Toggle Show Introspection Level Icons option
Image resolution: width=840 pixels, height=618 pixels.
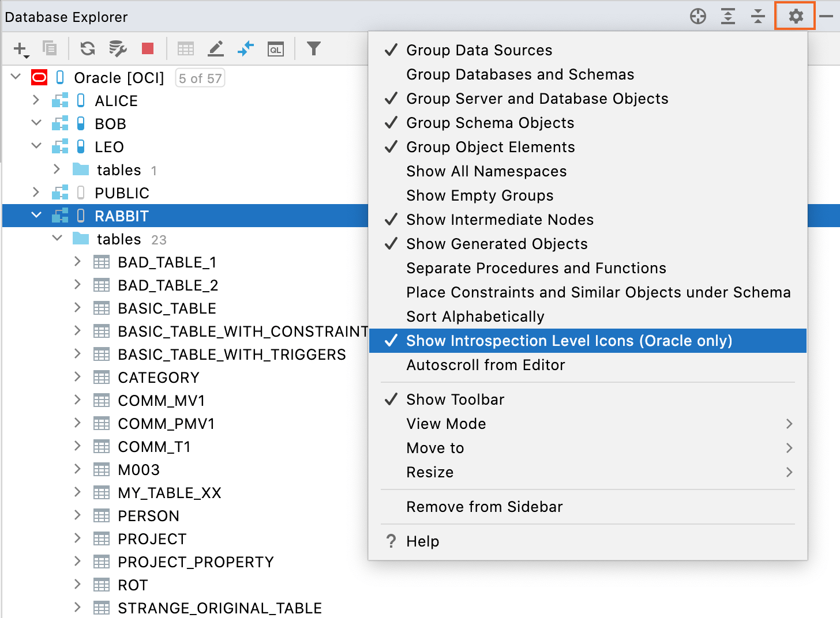click(569, 341)
